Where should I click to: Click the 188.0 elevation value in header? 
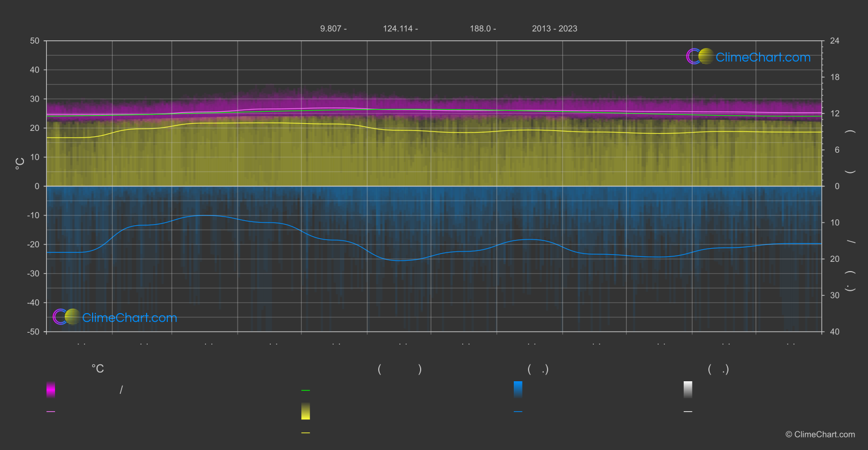pos(480,28)
